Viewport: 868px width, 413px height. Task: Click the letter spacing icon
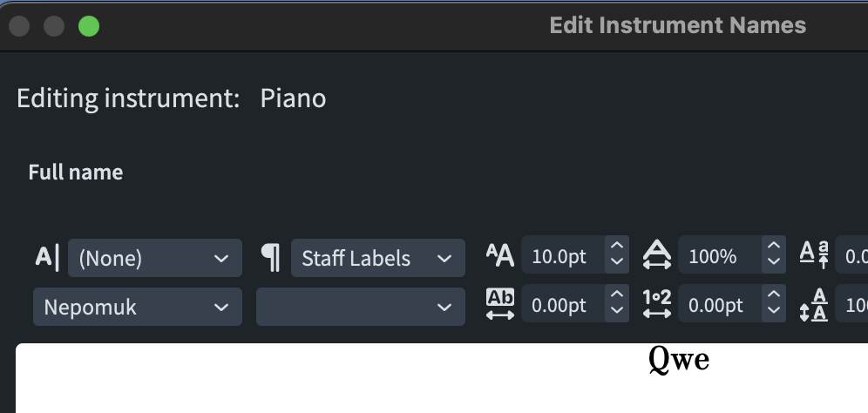(500, 305)
